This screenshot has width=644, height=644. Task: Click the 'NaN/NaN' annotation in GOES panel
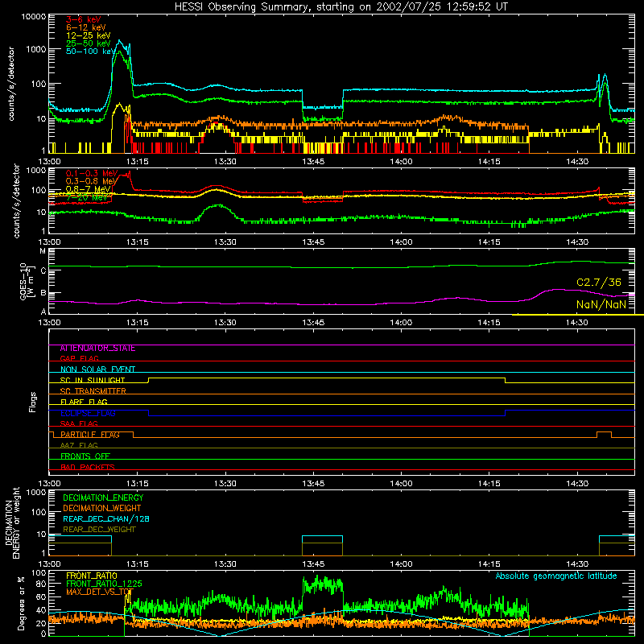point(601,305)
